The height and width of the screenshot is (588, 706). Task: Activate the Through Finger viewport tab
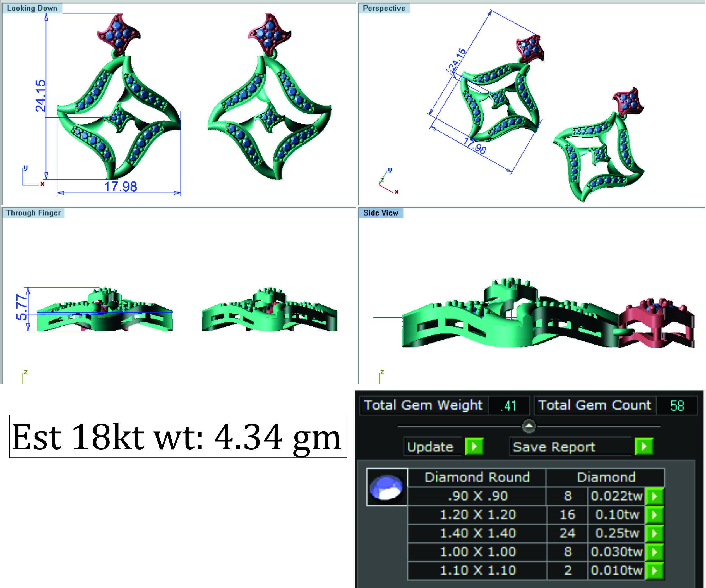click(x=33, y=213)
